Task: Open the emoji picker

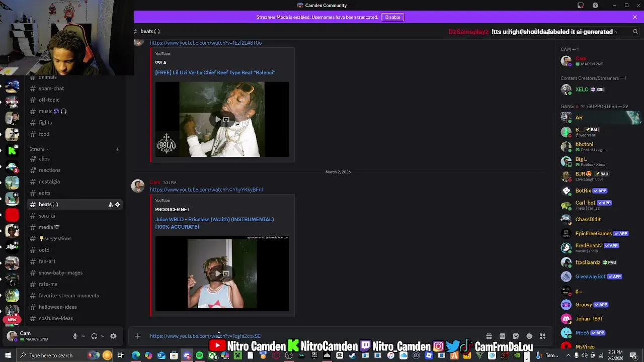Action: coord(529,336)
